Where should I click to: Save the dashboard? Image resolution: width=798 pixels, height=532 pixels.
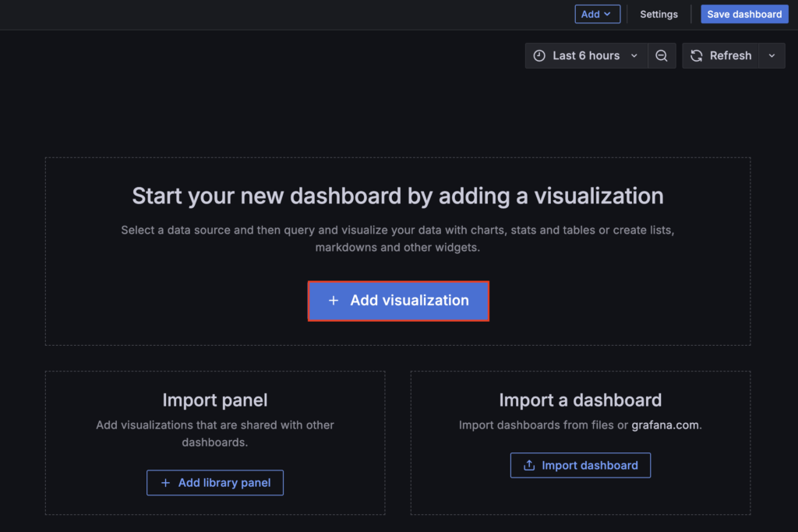pyautogui.click(x=744, y=13)
